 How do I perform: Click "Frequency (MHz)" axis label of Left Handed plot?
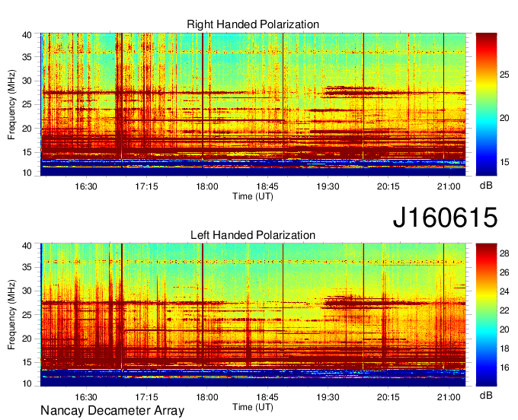pyautogui.click(x=11, y=315)
